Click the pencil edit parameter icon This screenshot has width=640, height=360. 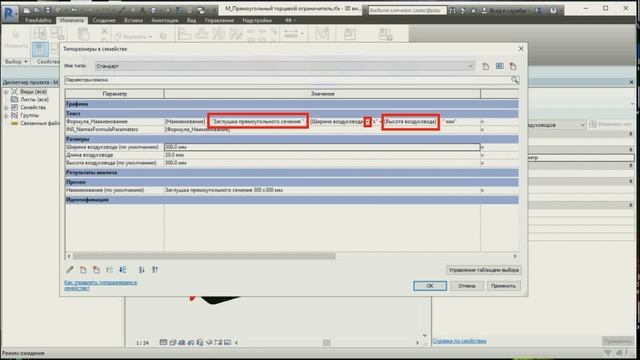point(70,269)
